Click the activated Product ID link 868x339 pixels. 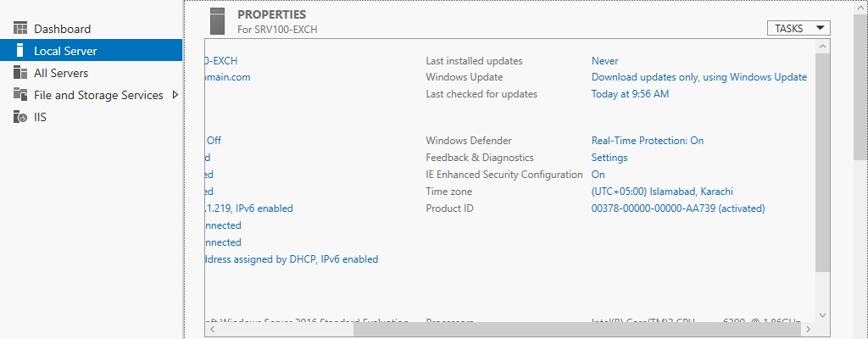pos(677,208)
